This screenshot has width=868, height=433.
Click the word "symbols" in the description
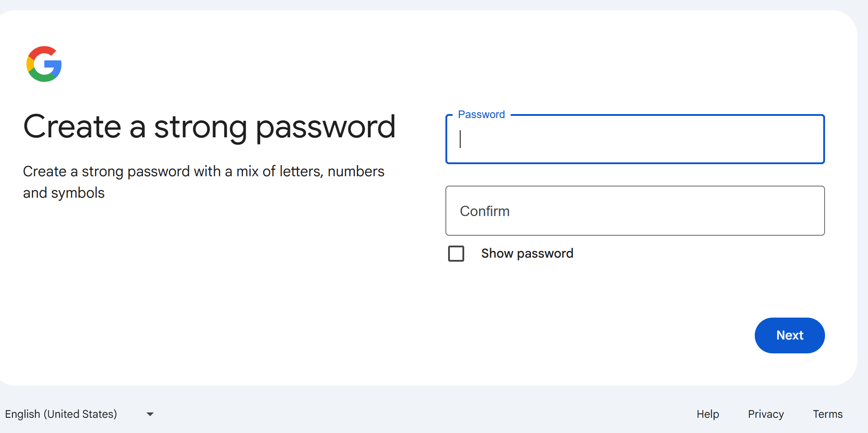pyautogui.click(x=77, y=193)
